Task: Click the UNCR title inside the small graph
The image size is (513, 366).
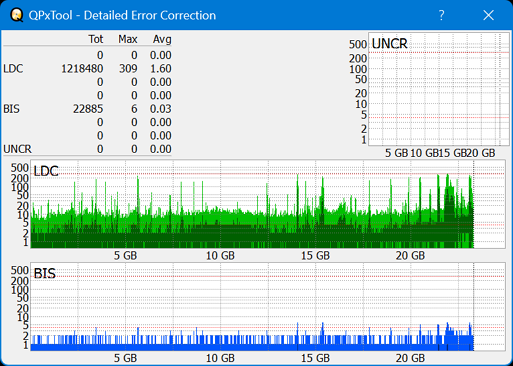Action: point(390,44)
